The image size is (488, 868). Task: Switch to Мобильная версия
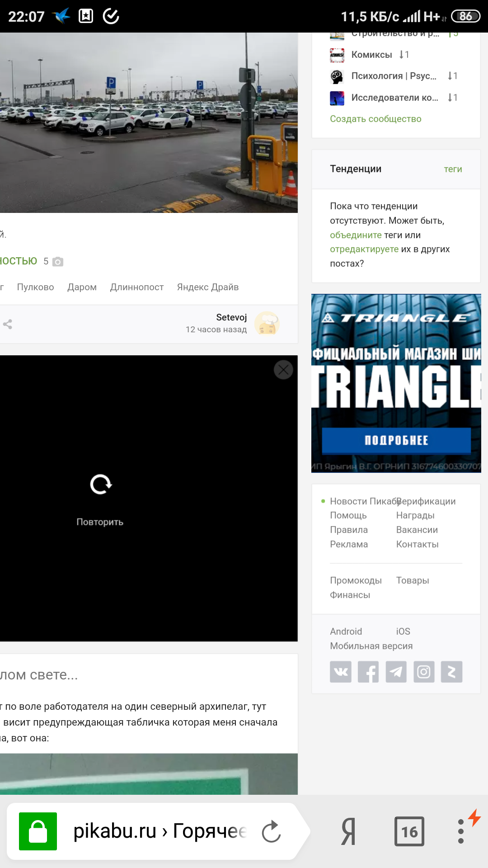[x=371, y=646]
